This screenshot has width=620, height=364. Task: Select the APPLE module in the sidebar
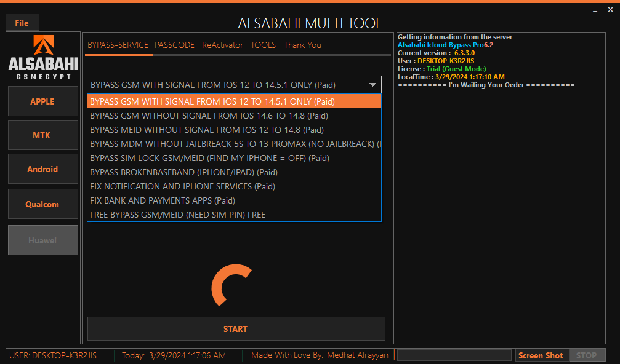pyautogui.click(x=42, y=101)
